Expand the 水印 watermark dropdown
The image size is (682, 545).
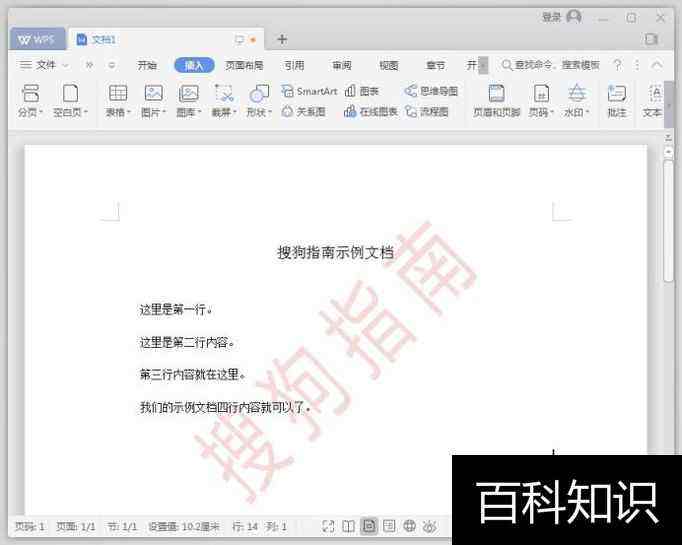(577, 113)
